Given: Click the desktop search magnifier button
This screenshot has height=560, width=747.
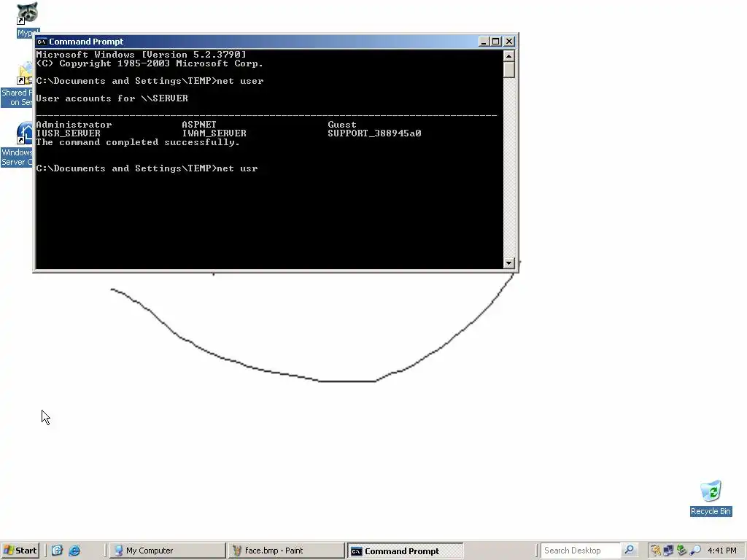Looking at the screenshot, I should 629,551.
